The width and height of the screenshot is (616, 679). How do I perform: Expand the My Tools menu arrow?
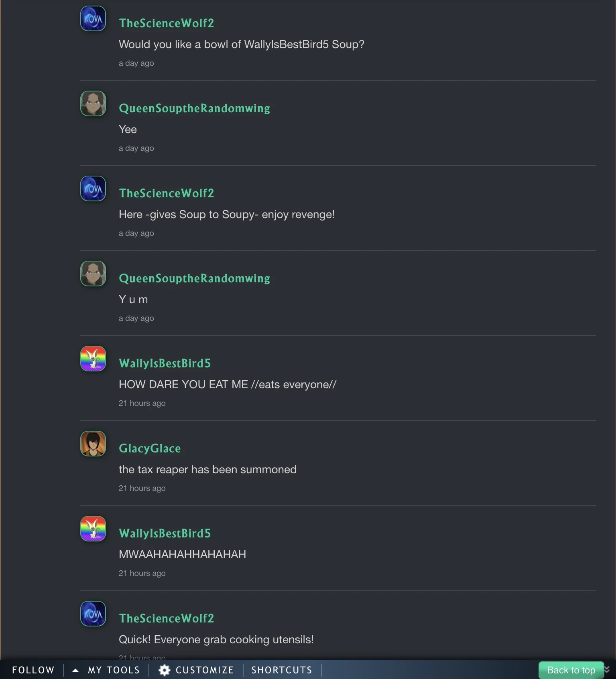75,670
